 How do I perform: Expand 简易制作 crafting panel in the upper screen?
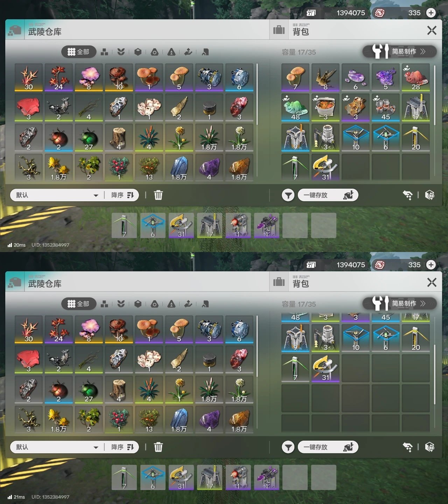coord(400,51)
